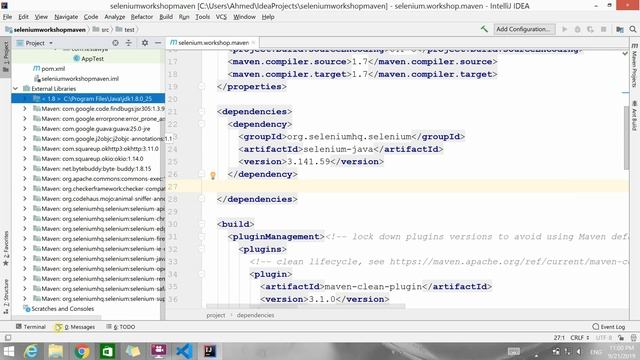Screen dimensions: 640x360
Task: Click Search Everywhere magnifier icon
Action: point(633,29)
